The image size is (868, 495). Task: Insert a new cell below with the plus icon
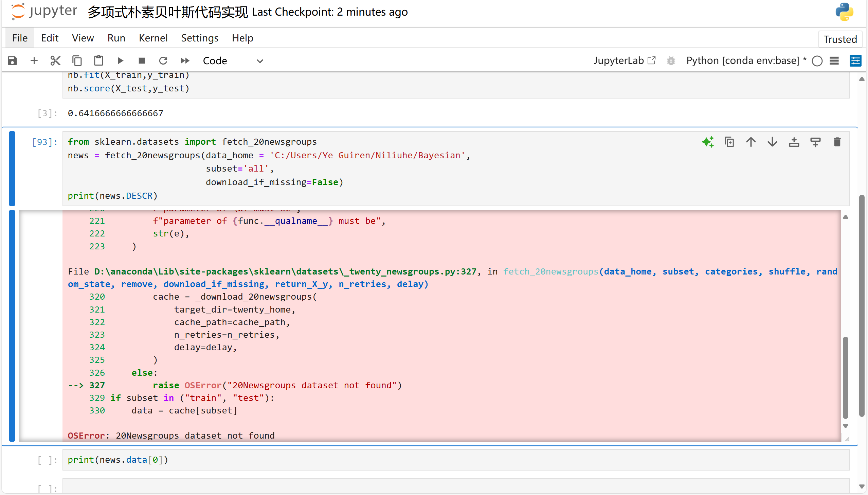34,61
